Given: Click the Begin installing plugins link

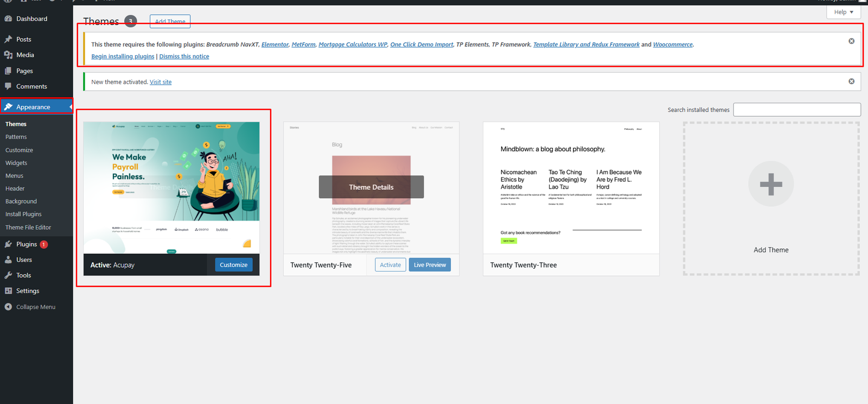Looking at the screenshot, I should (x=123, y=56).
